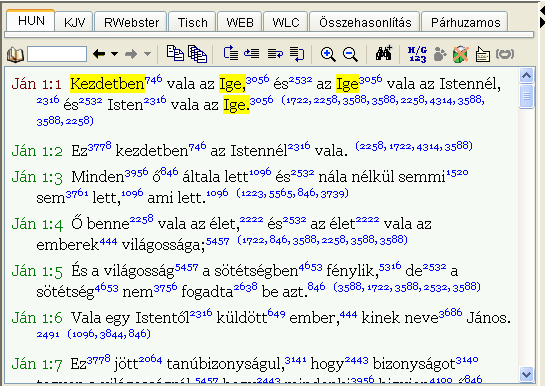Click the word bizonyságot in Ján 1:7
The width and height of the screenshot is (545, 386).
(414, 364)
